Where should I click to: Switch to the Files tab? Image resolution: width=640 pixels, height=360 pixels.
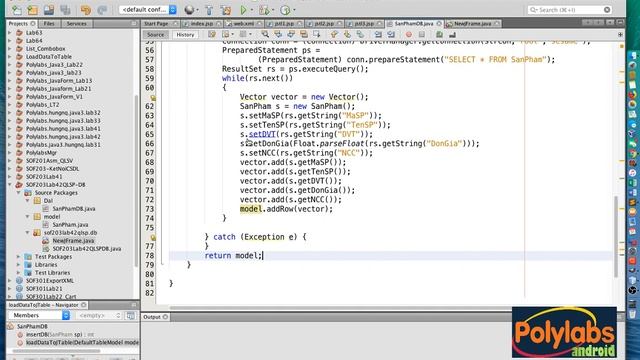49,24
